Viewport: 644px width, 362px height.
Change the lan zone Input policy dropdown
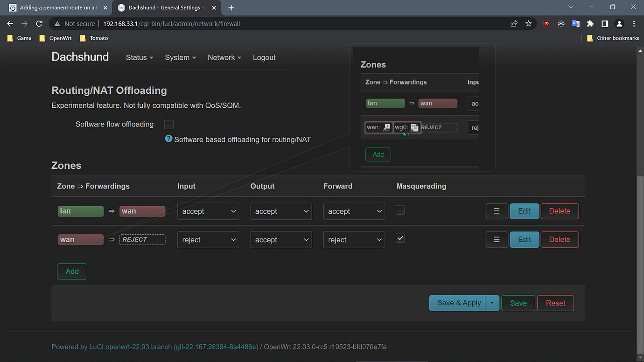208,211
